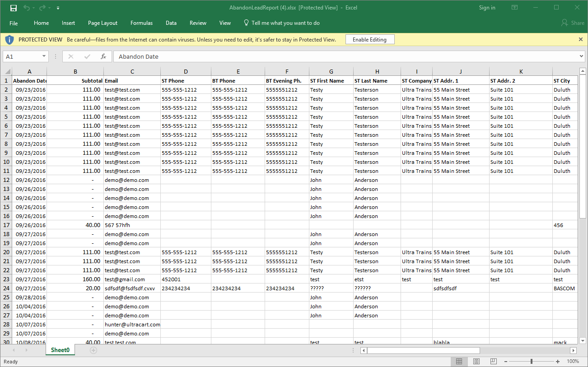The image size is (588, 367).
Task: Select the Sheet0 worksheet tab
Action: [60, 350]
